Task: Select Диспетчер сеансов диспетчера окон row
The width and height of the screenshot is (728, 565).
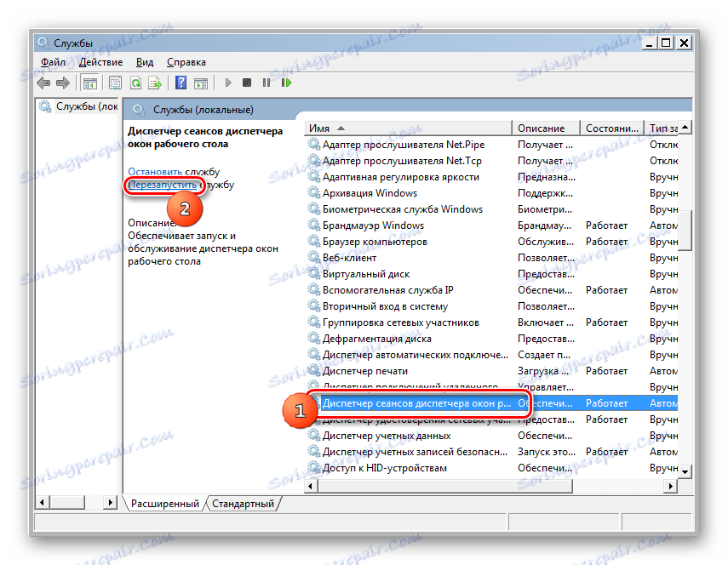Action: click(492, 403)
